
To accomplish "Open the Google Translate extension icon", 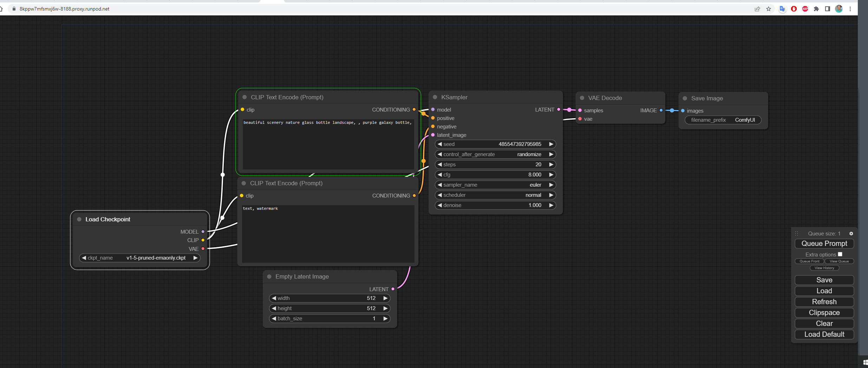I will pyautogui.click(x=782, y=9).
